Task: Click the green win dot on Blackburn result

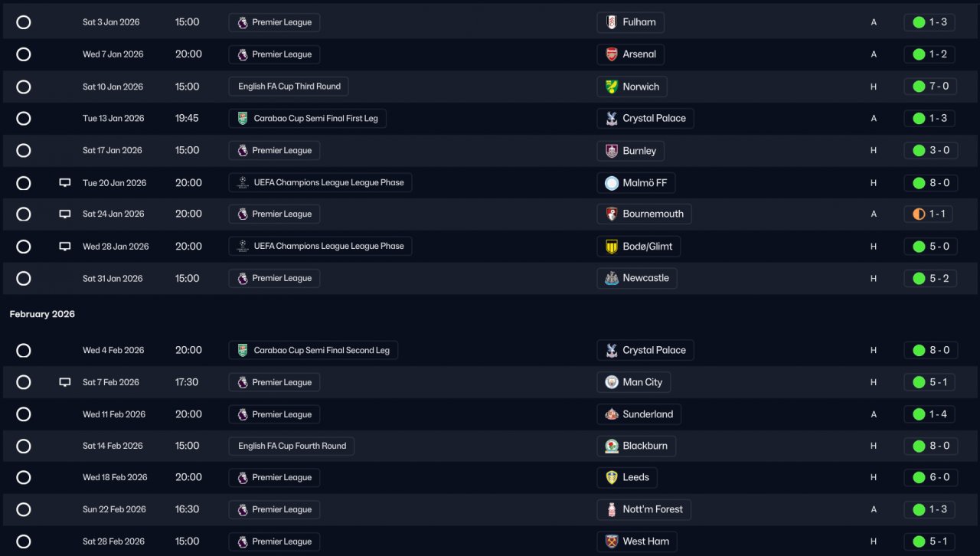Action: pos(919,446)
